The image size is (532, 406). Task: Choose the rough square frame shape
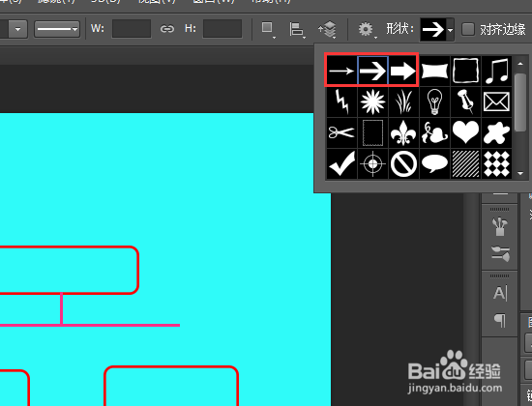(465, 71)
